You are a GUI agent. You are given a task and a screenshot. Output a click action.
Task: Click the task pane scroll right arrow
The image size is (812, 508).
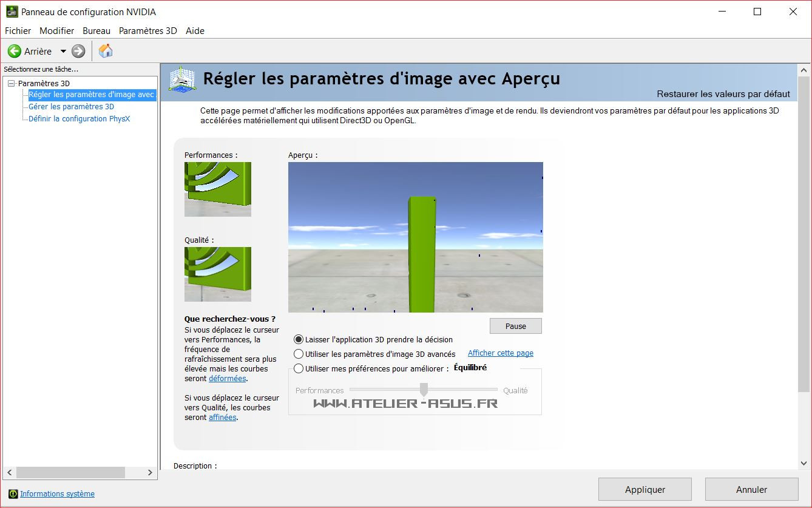pyautogui.click(x=151, y=472)
